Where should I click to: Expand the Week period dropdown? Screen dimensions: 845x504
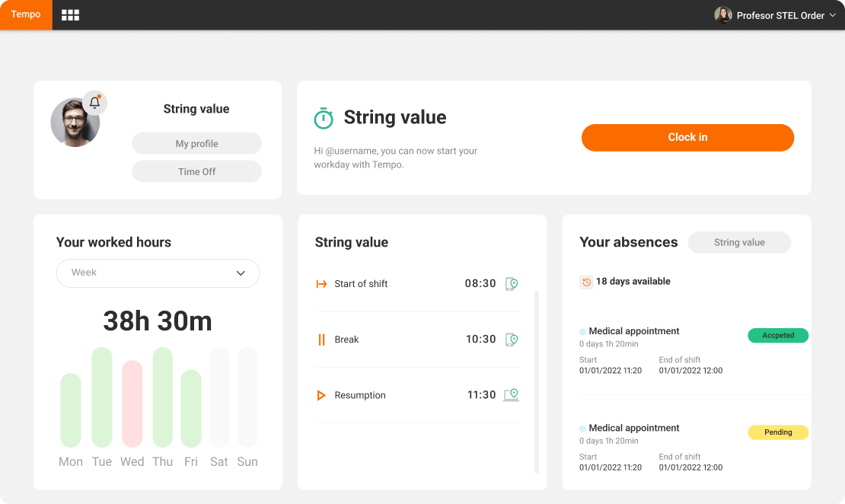click(158, 273)
